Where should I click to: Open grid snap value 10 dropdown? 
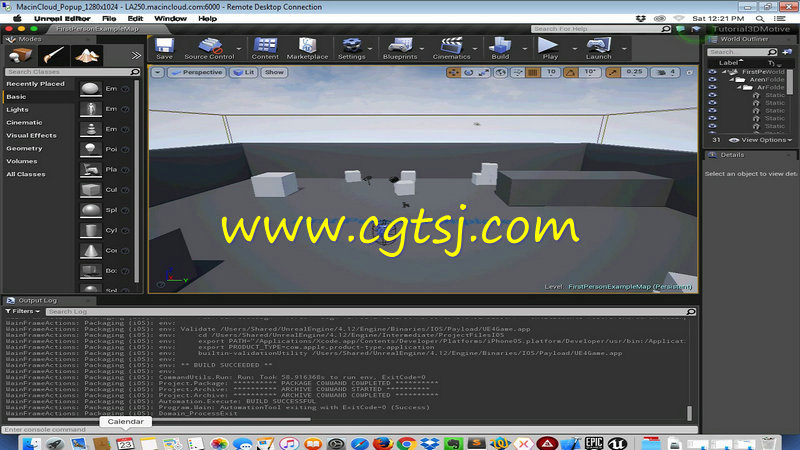[x=551, y=72]
